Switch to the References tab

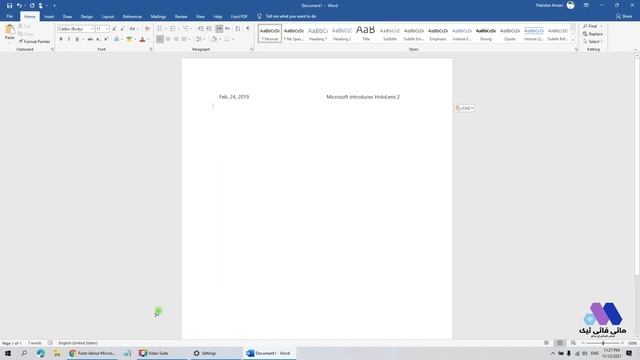132,17
